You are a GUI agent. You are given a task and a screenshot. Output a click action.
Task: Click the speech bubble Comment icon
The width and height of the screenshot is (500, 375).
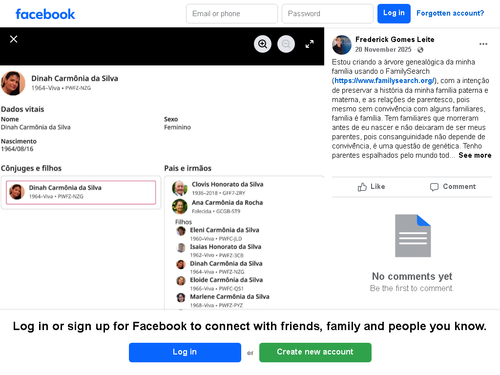(x=434, y=187)
